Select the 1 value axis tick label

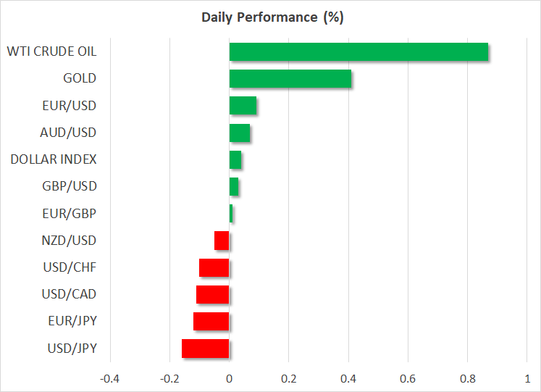[x=527, y=379]
